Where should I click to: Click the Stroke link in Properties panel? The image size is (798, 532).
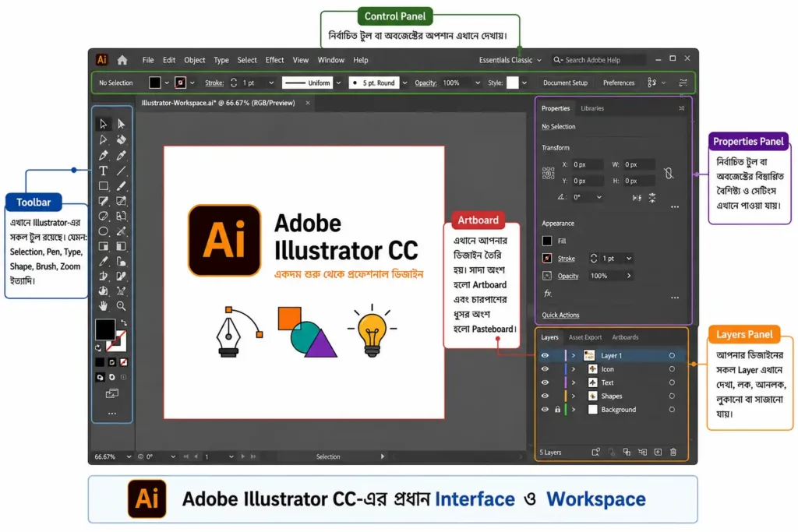(566, 259)
